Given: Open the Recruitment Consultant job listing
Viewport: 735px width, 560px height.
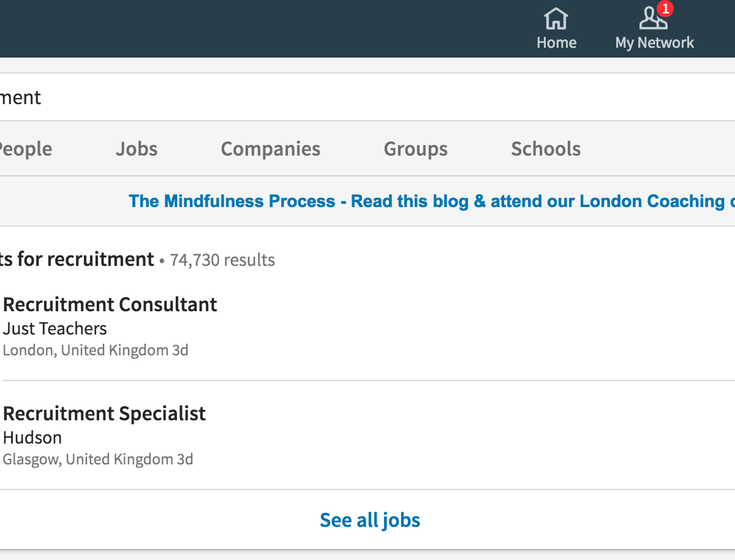Looking at the screenshot, I should tap(110, 305).
